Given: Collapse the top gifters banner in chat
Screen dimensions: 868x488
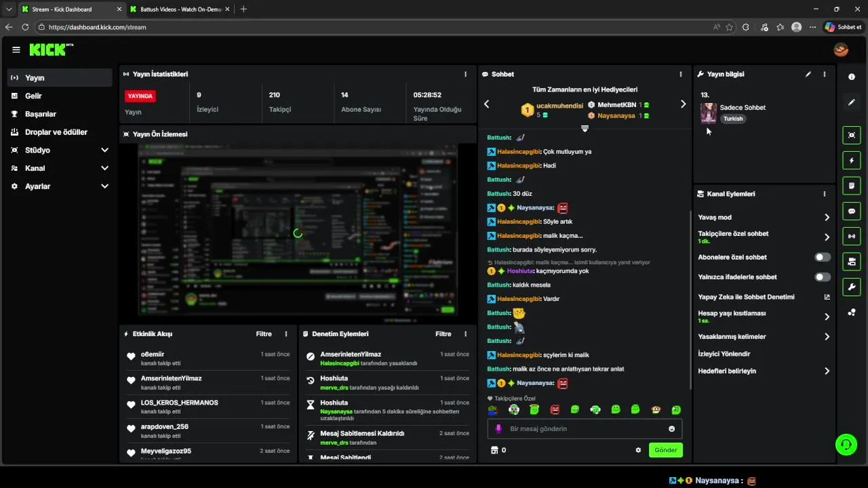Looking at the screenshot, I should click(x=585, y=129).
